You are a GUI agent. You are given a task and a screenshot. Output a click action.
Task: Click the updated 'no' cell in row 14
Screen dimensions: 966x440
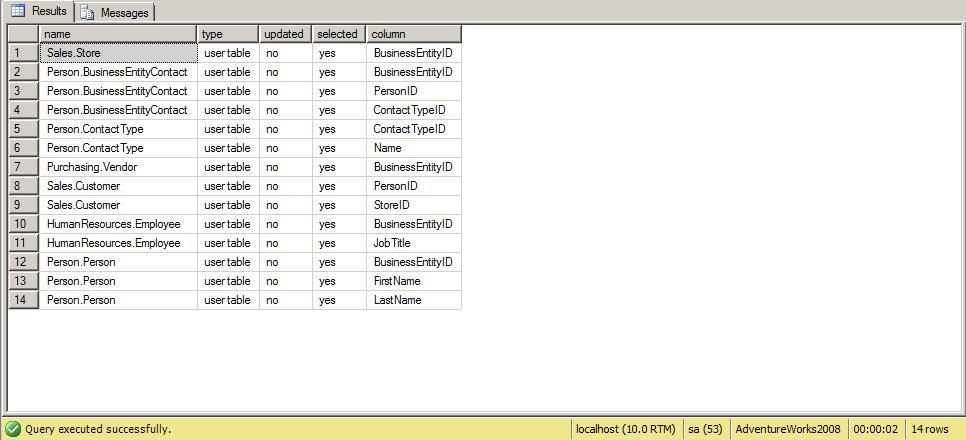tap(285, 300)
